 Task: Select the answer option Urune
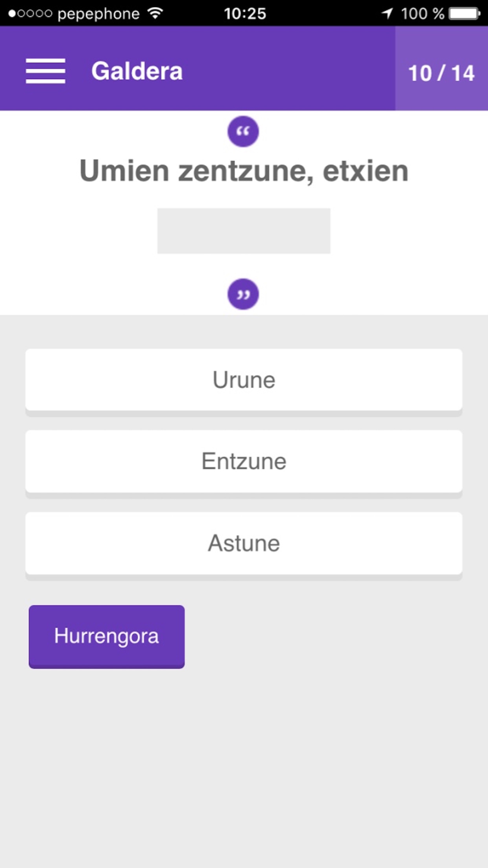point(244,380)
